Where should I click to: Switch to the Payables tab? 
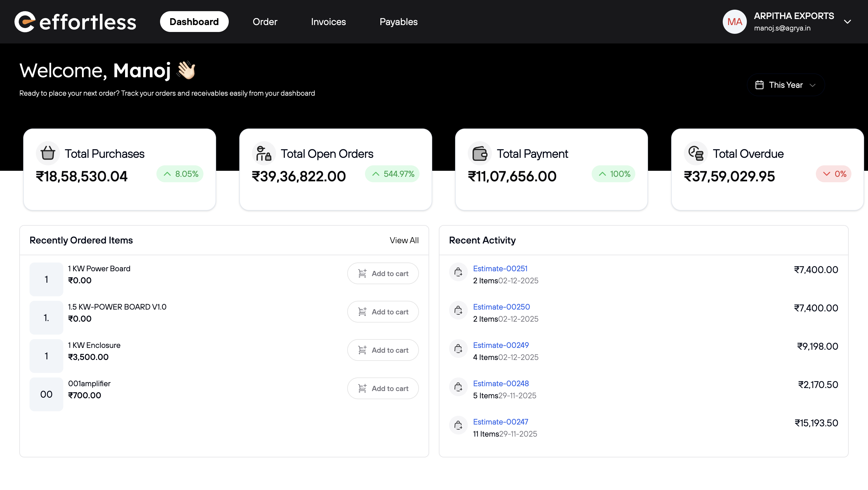pos(398,22)
